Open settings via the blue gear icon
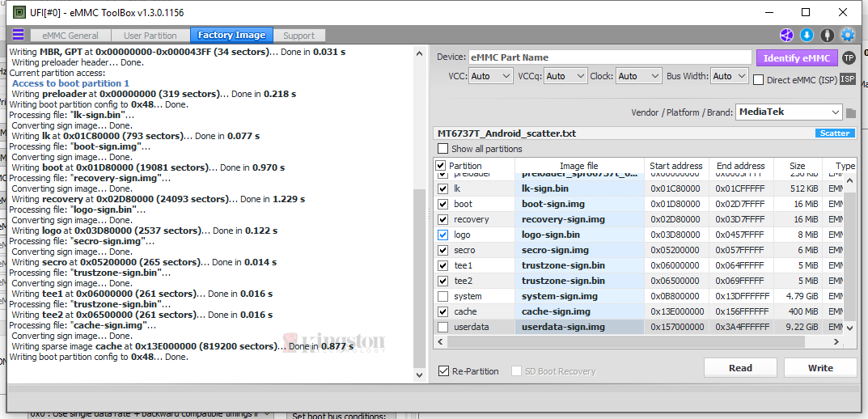 pos(848,36)
